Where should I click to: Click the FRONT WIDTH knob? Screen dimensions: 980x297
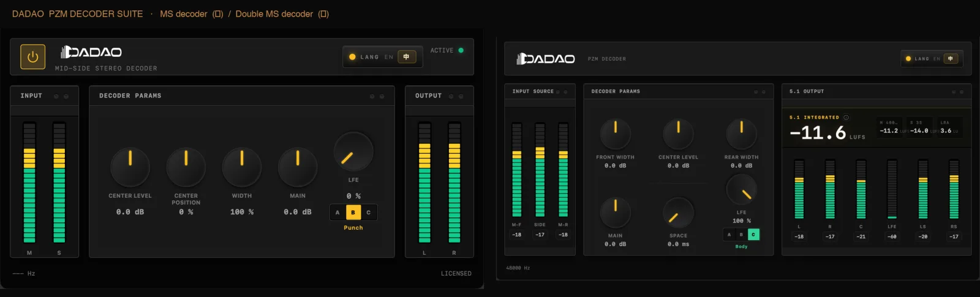[615, 133]
